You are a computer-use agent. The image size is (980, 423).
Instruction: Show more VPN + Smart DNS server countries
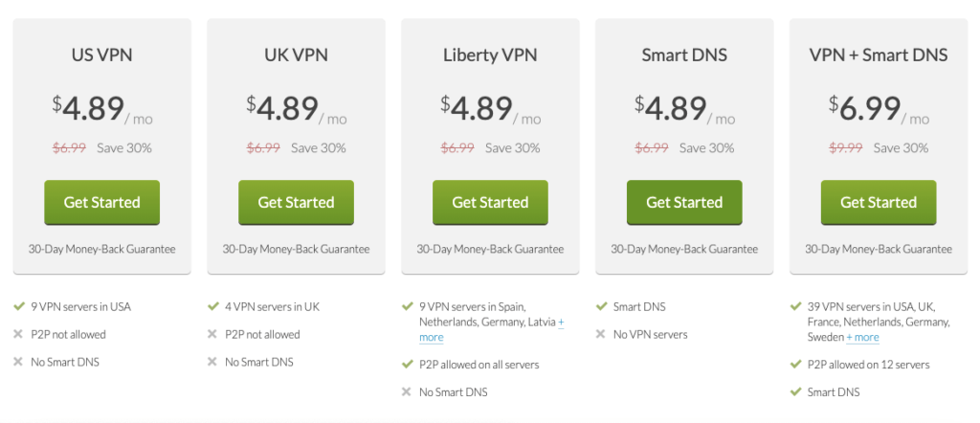[862, 338]
